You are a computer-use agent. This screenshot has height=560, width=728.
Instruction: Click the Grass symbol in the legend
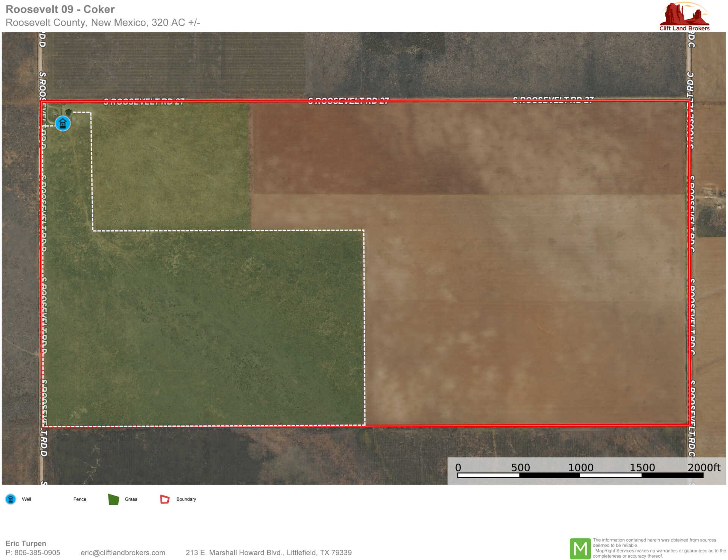[115, 499]
